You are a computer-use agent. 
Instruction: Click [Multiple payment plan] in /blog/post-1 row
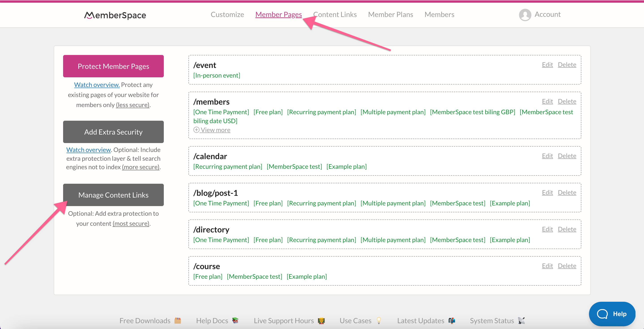tap(393, 203)
